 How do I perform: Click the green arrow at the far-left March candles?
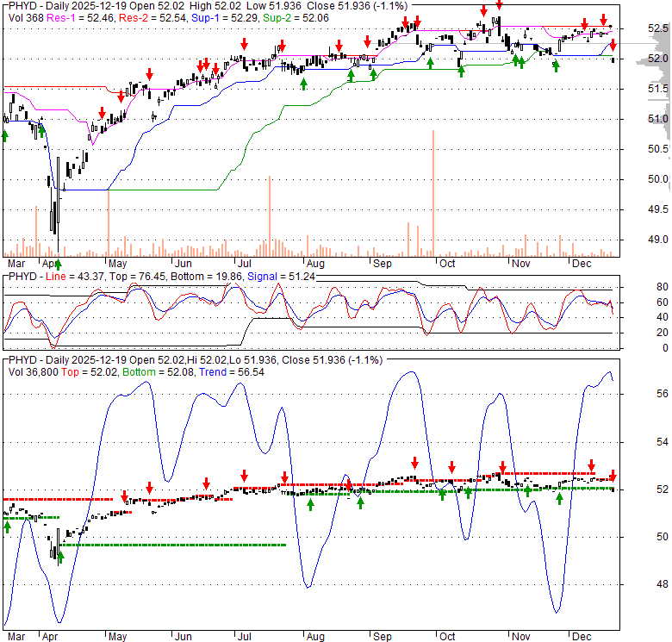(5, 135)
